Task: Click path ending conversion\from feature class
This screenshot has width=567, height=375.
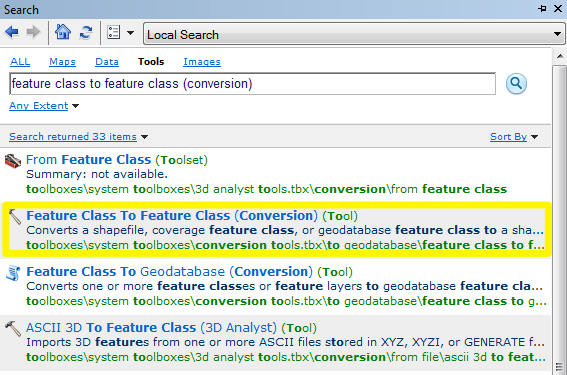Action: pos(267,189)
